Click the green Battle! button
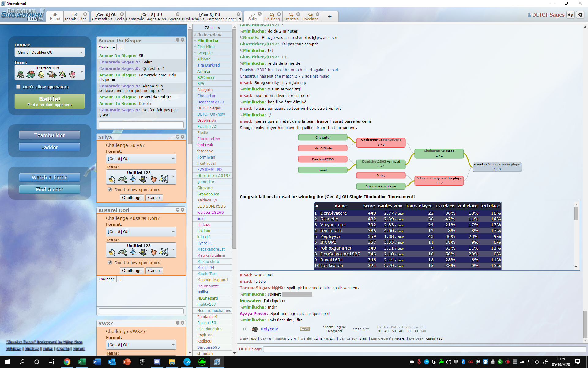588x368 pixels. 50,101
